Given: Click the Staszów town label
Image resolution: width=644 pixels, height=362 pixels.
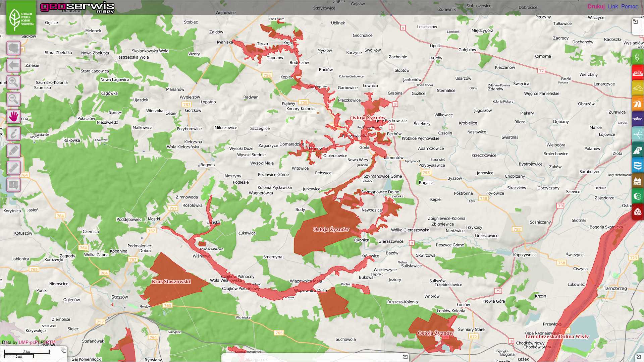Looking at the screenshot, I should 120,297.
